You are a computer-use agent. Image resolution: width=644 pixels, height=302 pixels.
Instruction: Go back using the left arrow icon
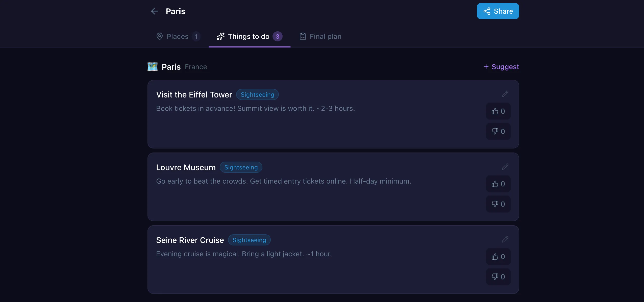tap(154, 11)
